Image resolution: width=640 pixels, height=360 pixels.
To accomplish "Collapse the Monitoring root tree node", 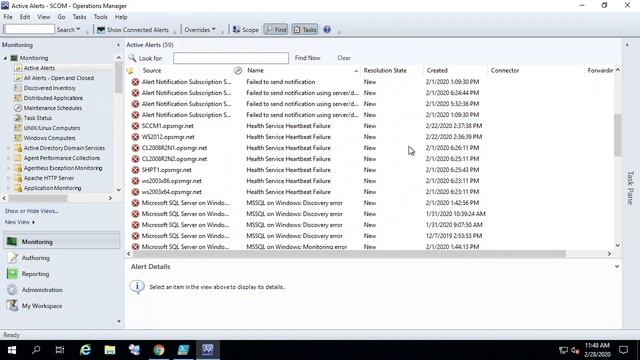I will [x=5, y=58].
